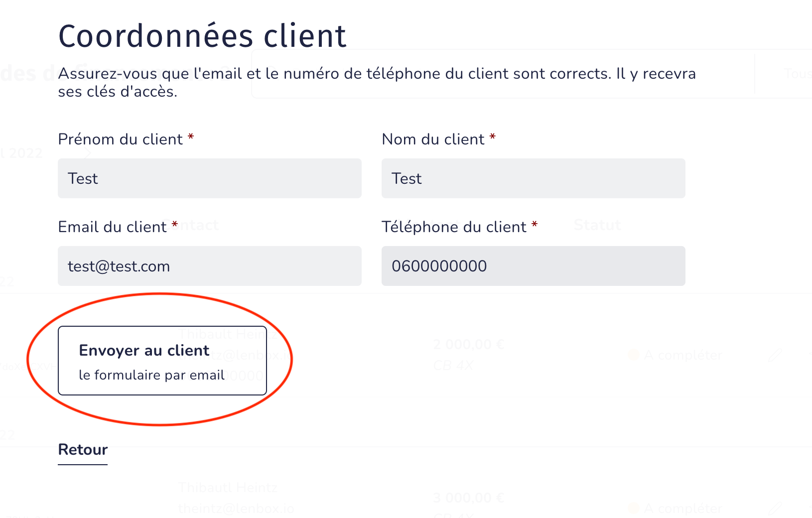Click the pencil edit icon in 2 000,00 € row

[775, 355]
